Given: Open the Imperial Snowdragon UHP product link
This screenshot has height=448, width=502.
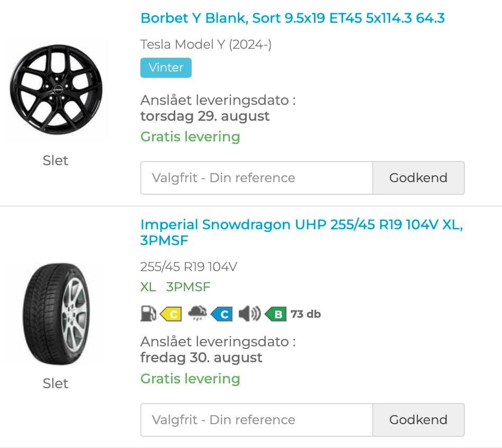Looking at the screenshot, I should pyautogui.click(x=301, y=225).
